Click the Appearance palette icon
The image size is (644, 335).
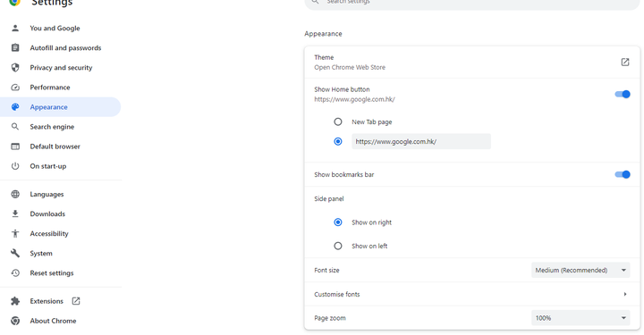pyautogui.click(x=15, y=107)
